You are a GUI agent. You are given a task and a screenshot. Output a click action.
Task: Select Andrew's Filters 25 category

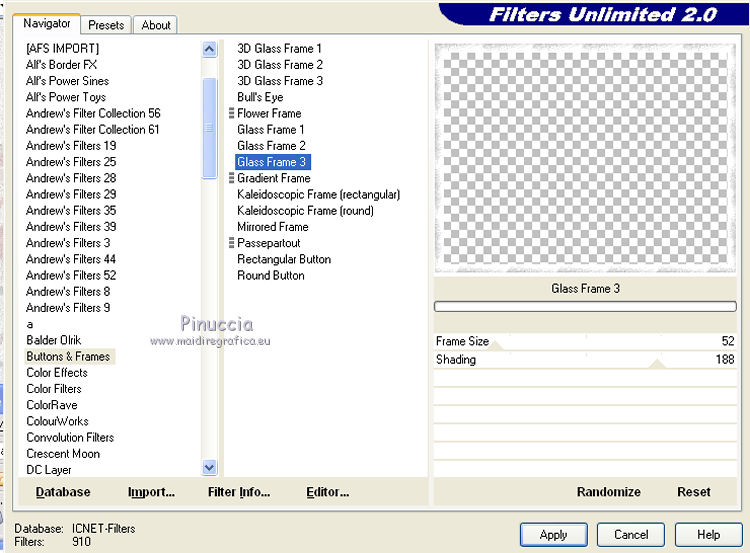tap(71, 162)
